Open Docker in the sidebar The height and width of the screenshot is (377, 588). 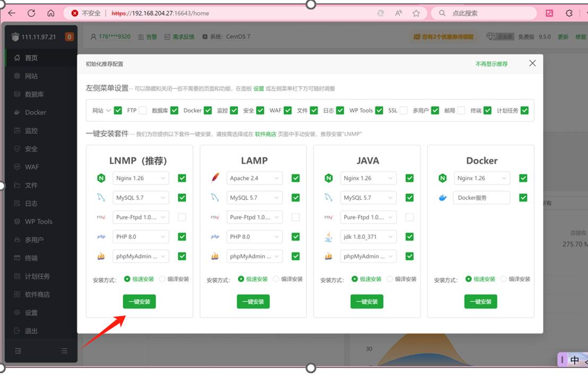pyautogui.click(x=41, y=113)
